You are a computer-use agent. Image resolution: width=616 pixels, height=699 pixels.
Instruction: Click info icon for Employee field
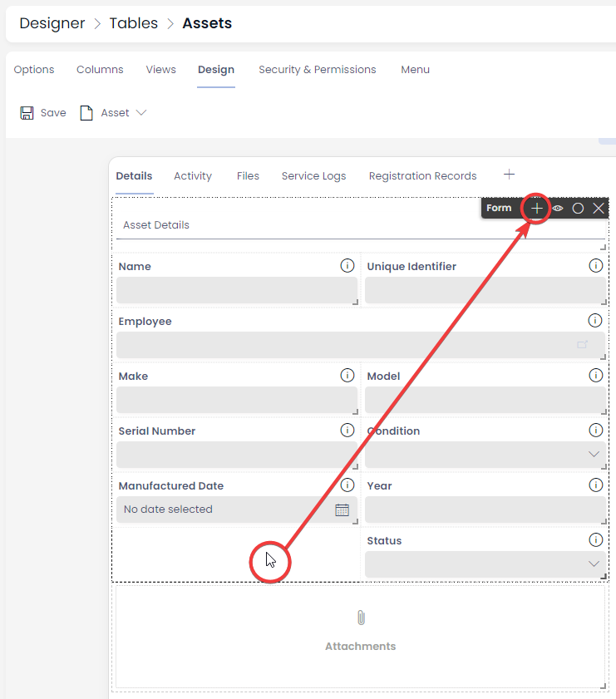595,321
